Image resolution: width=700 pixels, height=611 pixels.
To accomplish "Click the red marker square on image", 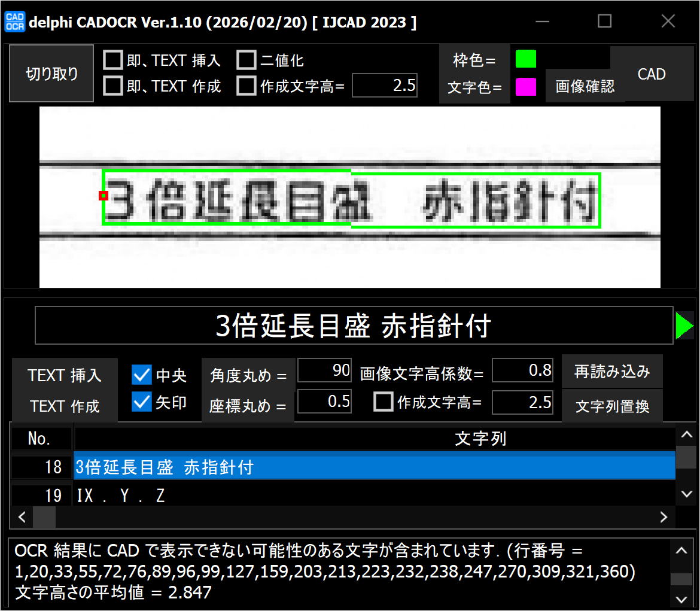I will 103,196.
